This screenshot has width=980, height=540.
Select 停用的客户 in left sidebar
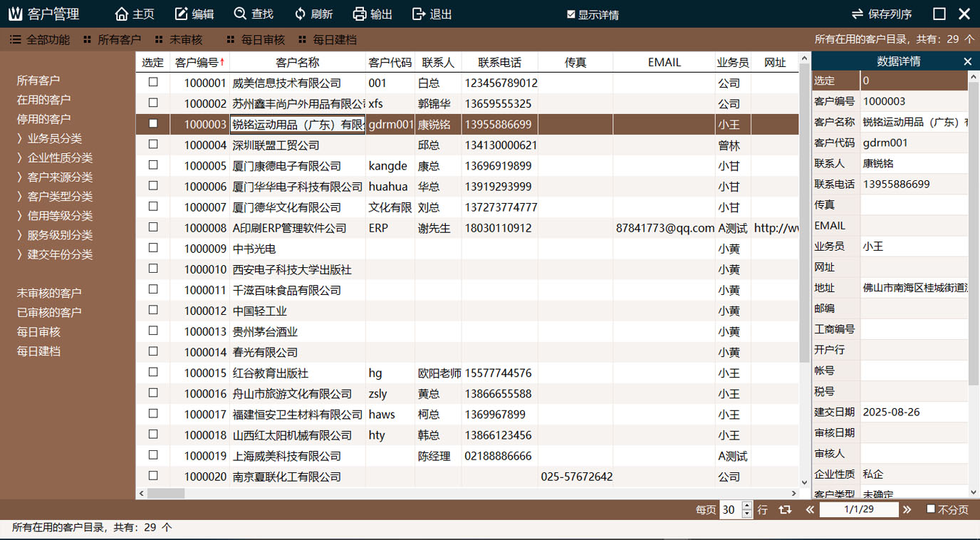(x=43, y=119)
